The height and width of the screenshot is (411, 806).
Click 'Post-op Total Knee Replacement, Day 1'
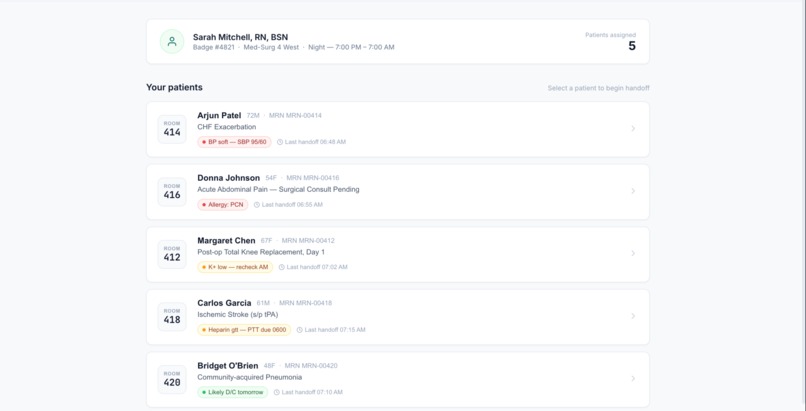[x=261, y=252]
